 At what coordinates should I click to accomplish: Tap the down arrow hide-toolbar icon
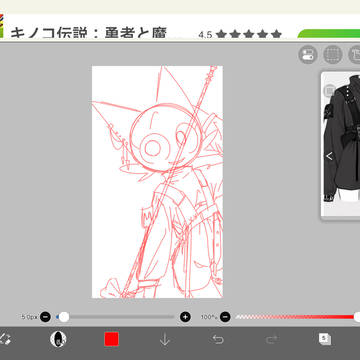[165, 340]
